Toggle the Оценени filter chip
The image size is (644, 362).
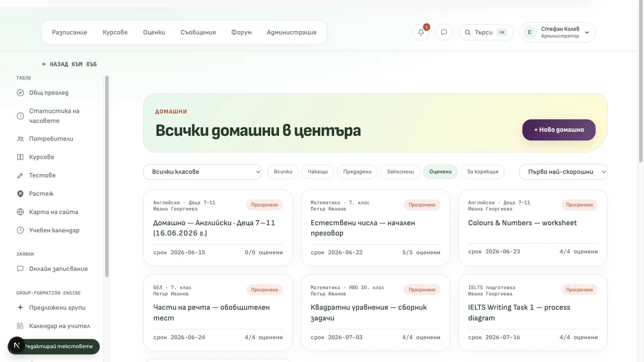tap(441, 172)
